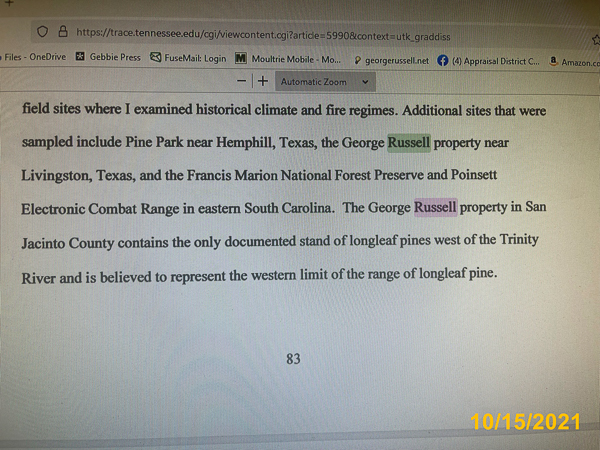Click the shield tracking protection icon
The width and height of the screenshot is (600, 450).
41,33
